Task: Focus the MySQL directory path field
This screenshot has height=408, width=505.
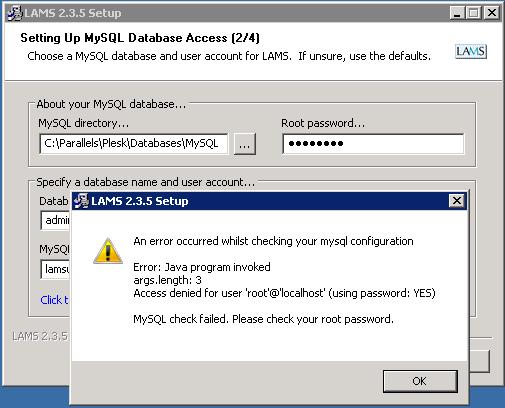Action: [134, 144]
